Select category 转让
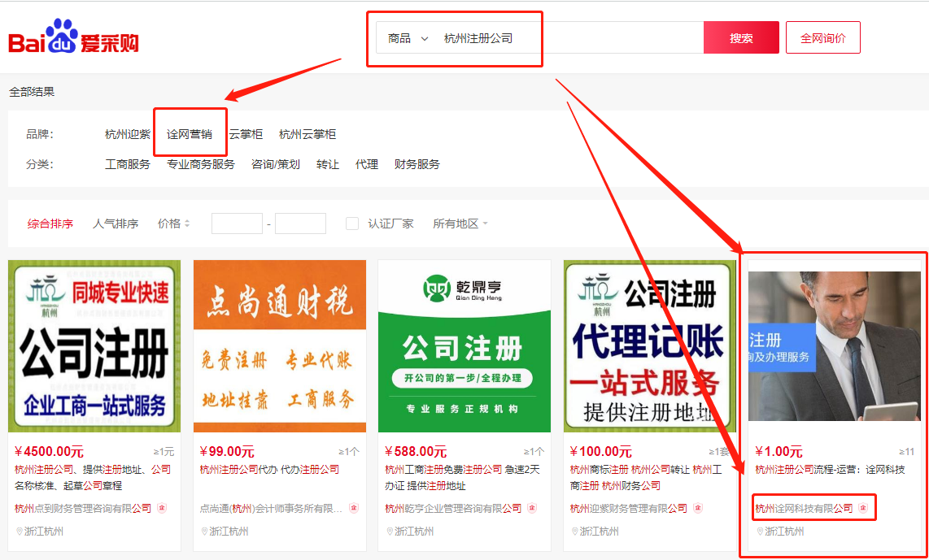Viewport: 929px width, 560px height. click(328, 164)
